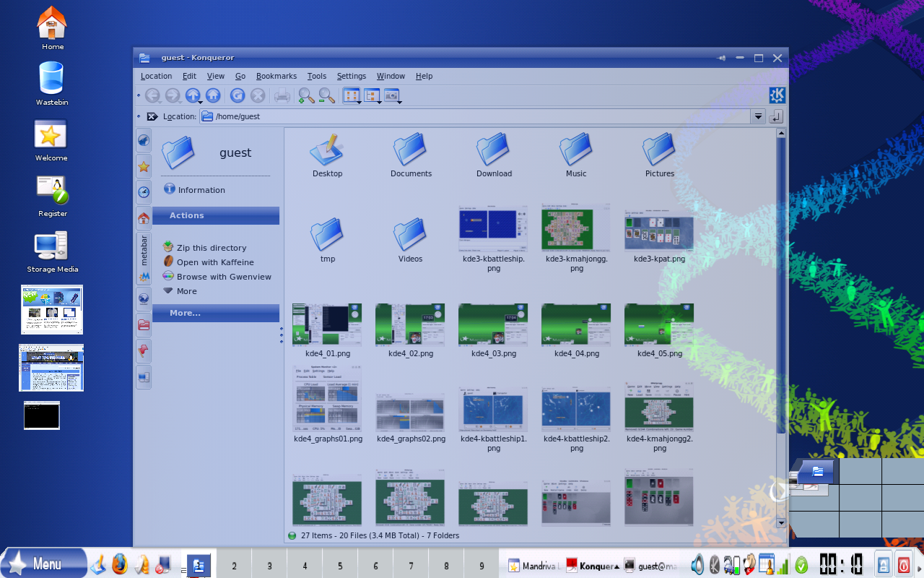Switch to Icon View mode button
924x578 pixels.
[x=351, y=95]
